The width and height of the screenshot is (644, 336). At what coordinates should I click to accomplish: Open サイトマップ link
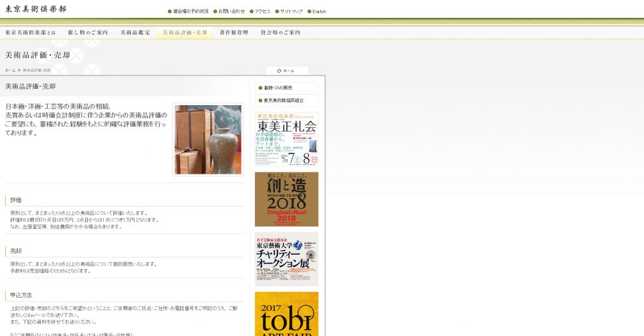click(x=291, y=11)
